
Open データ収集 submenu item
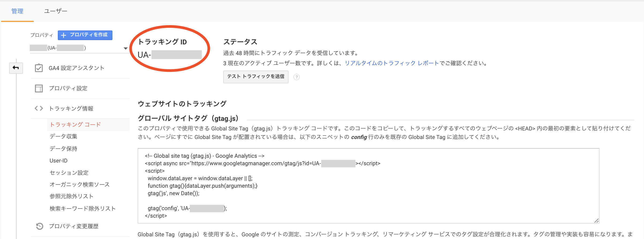63,136
